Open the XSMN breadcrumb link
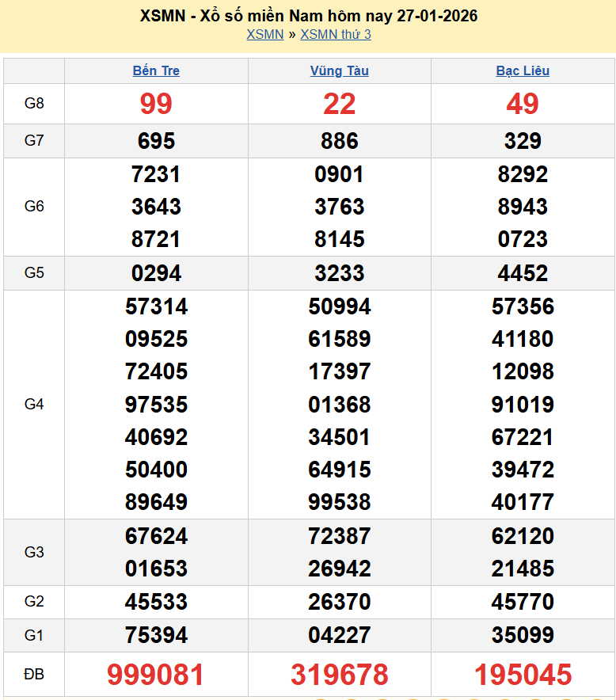 click(264, 34)
